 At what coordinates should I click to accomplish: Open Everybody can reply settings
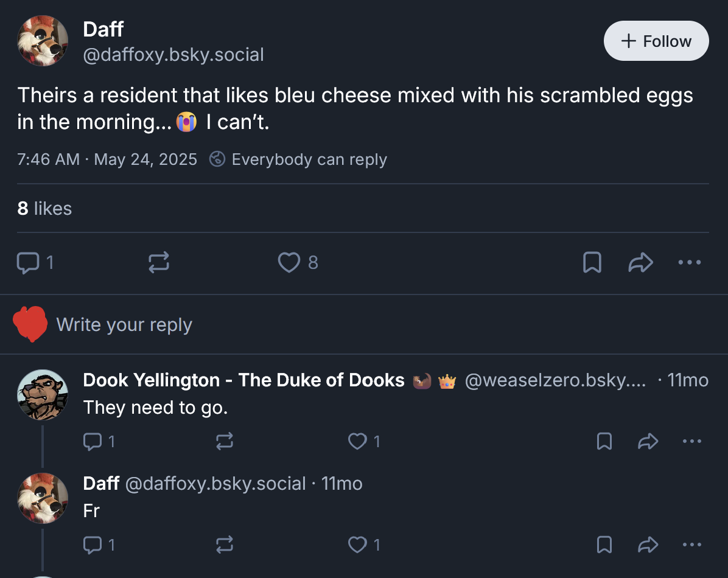pos(298,159)
